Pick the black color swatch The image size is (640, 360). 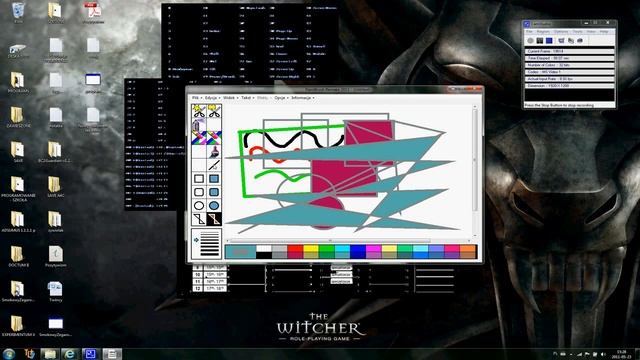[x=264, y=255]
